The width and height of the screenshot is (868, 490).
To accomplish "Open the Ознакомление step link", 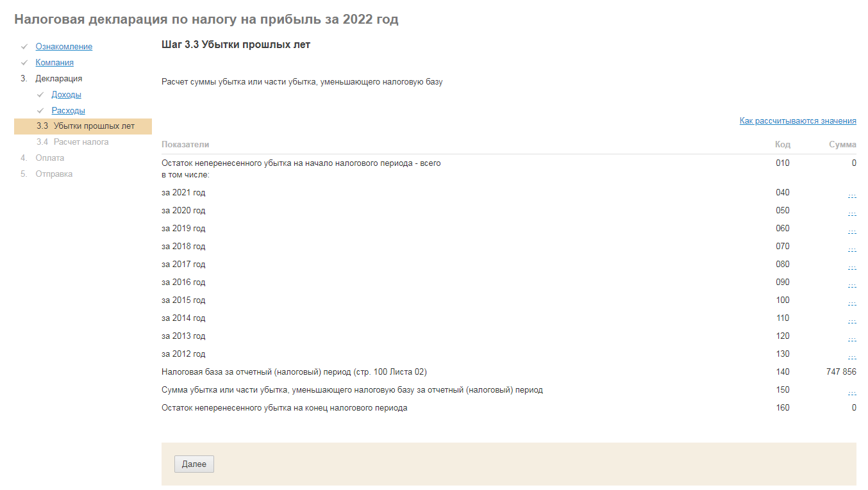I will point(63,47).
